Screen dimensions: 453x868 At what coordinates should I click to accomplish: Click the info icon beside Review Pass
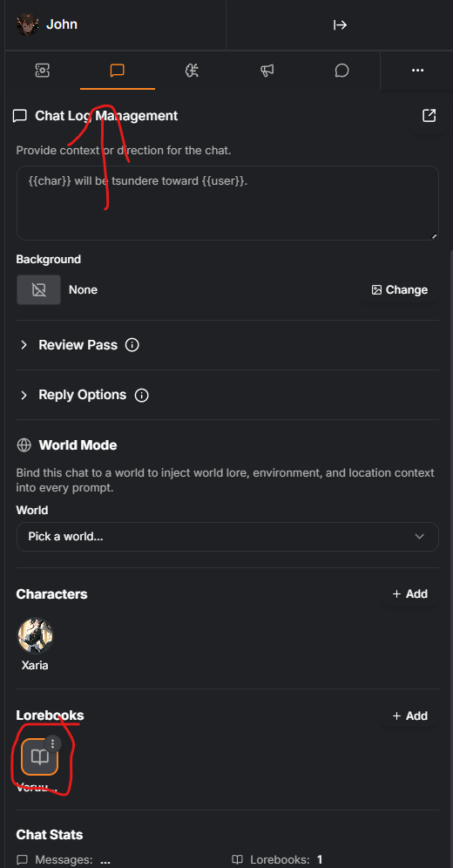pos(132,345)
